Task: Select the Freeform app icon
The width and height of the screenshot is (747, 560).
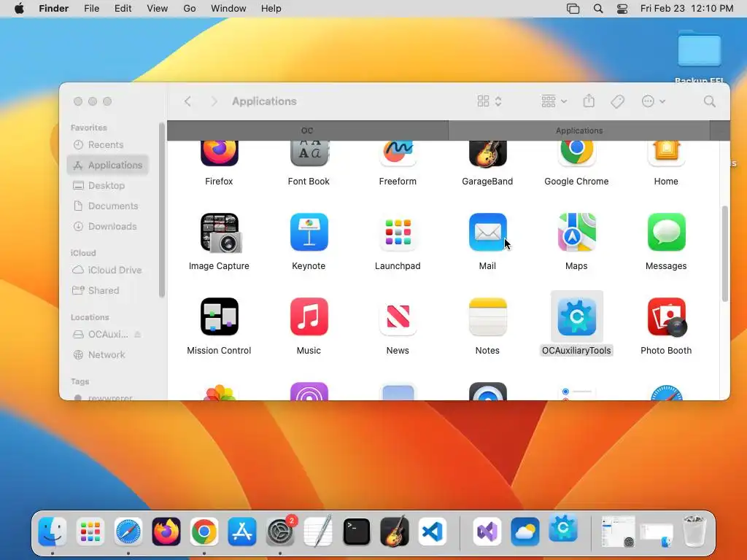Action: coord(398,153)
